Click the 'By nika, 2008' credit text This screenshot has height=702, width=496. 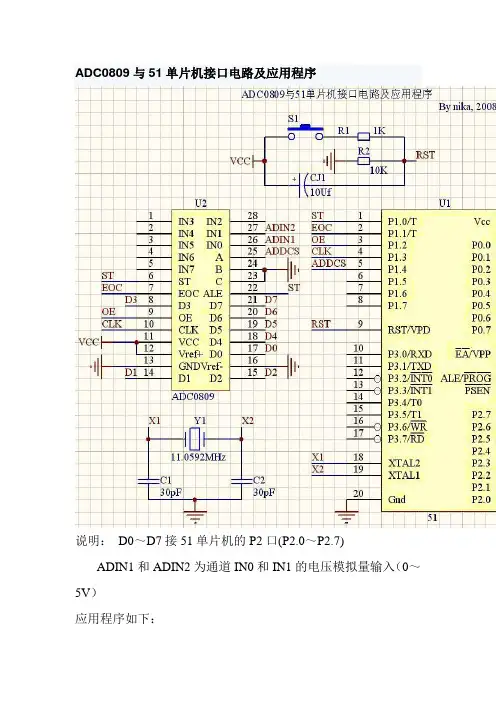click(x=467, y=107)
